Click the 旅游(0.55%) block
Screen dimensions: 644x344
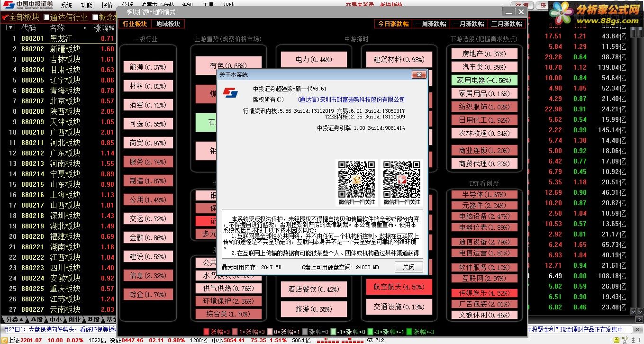(313, 309)
